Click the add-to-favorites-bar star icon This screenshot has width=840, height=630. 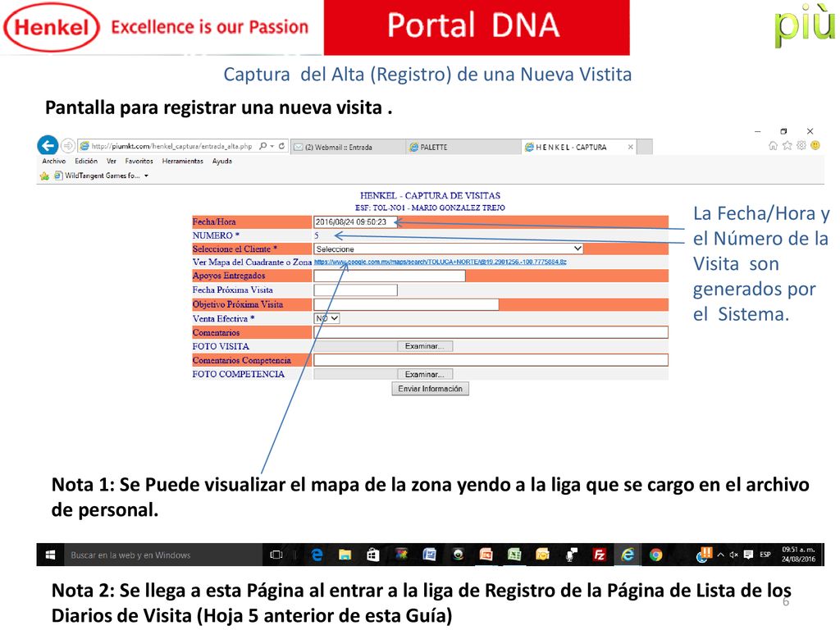coord(44,176)
